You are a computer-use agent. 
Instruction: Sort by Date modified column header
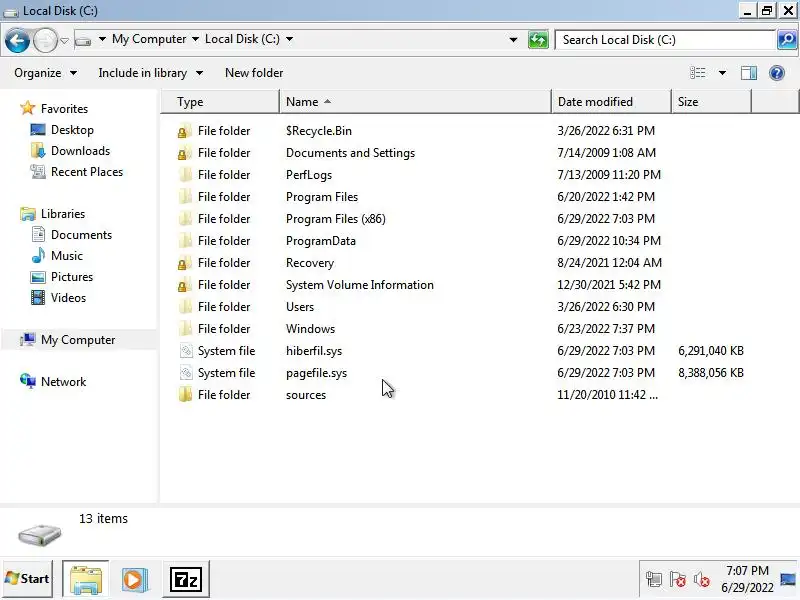pyautogui.click(x=611, y=102)
